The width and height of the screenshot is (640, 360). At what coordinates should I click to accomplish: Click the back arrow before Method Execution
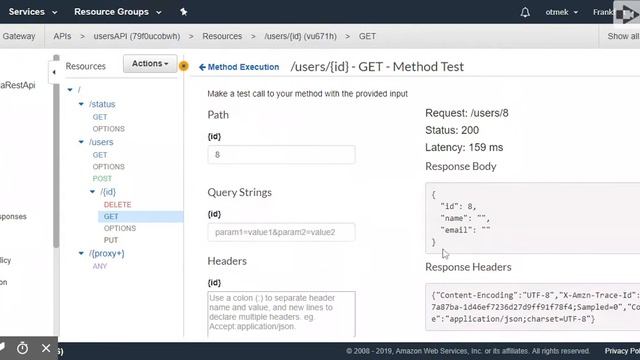202,67
